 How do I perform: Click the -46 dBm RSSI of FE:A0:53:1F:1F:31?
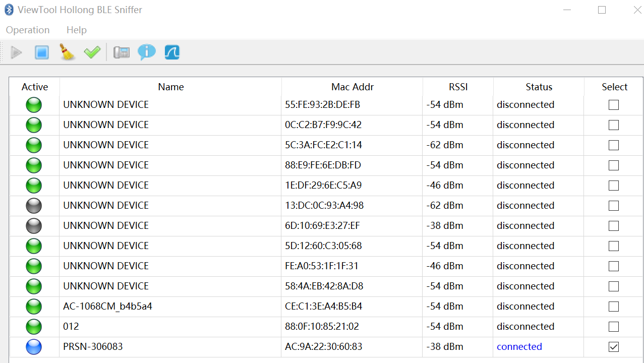[445, 266]
